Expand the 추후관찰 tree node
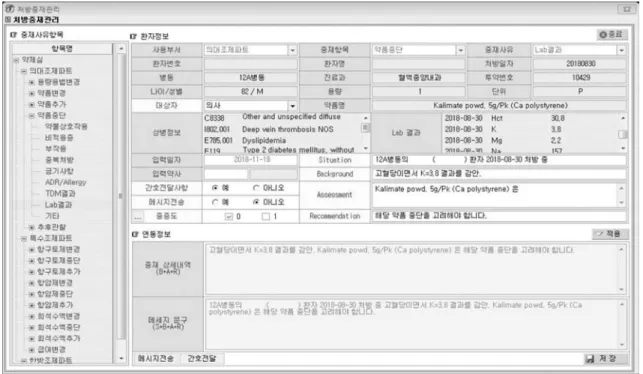 [32, 227]
